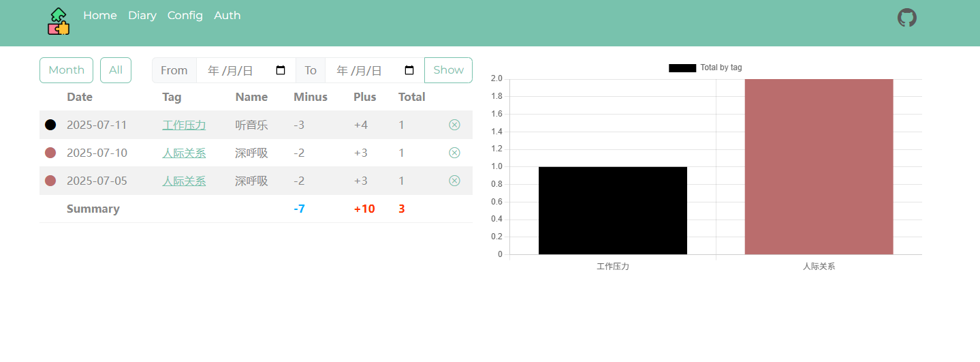
Task: Open the Config menu item
Action: (x=185, y=16)
